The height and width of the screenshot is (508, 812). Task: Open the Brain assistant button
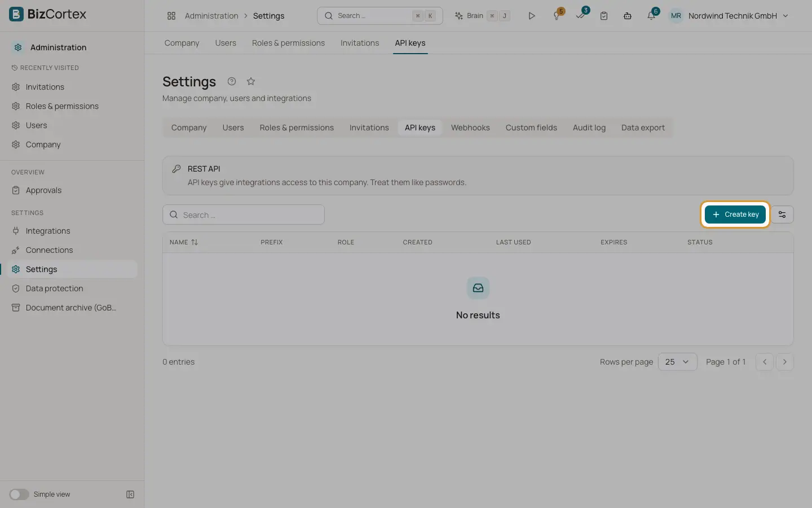[x=483, y=16]
